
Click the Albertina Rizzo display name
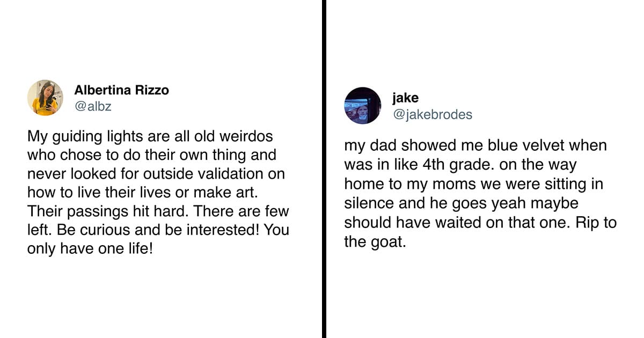tap(121, 90)
